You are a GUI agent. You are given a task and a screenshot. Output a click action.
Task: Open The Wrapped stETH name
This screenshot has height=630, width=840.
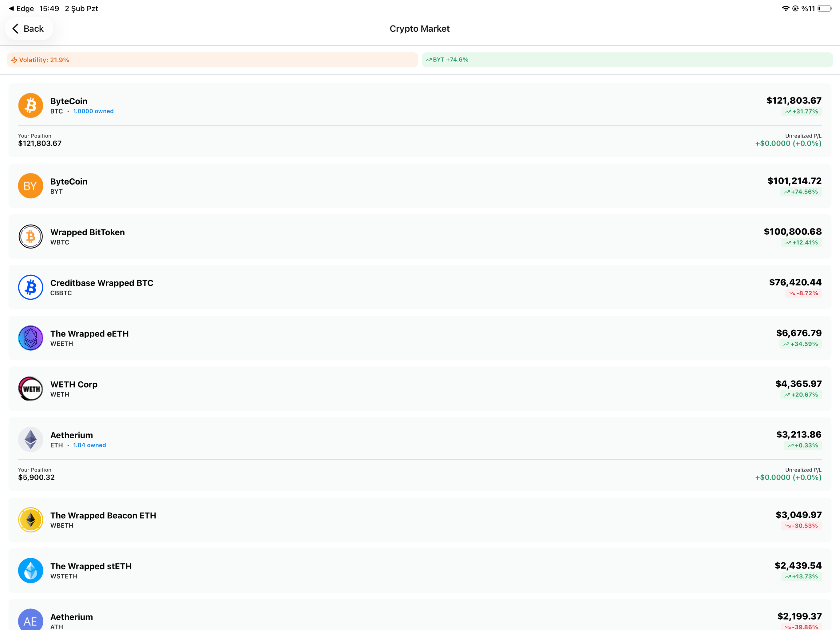click(x=91, y=566)
